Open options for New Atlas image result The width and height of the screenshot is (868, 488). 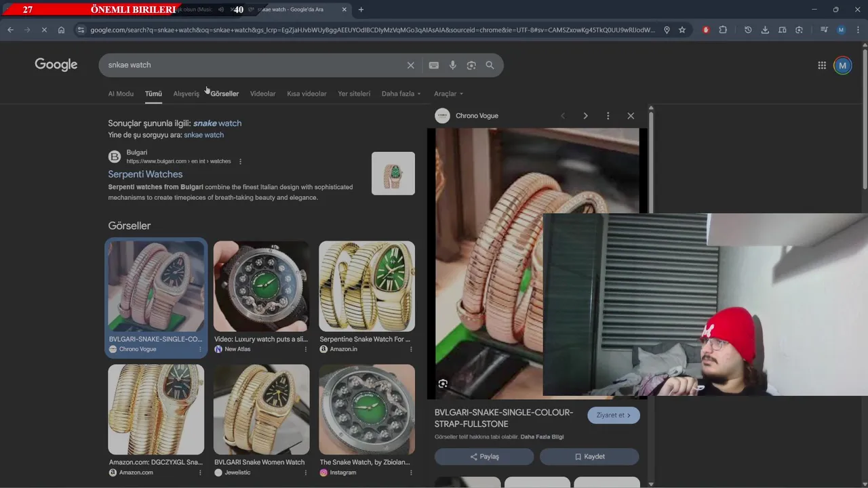[x=305, y=349]
